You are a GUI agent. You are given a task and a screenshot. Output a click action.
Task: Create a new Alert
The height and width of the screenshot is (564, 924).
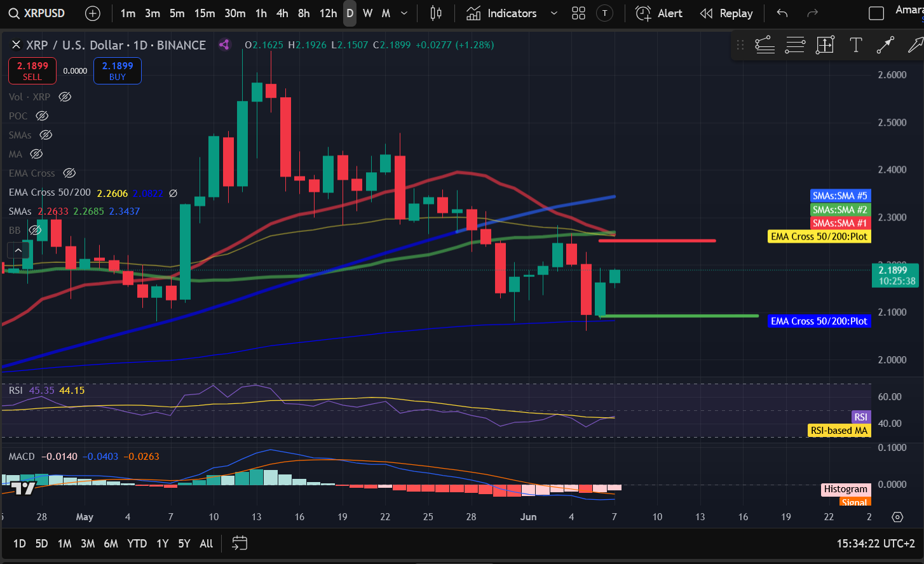coord(659,13)
